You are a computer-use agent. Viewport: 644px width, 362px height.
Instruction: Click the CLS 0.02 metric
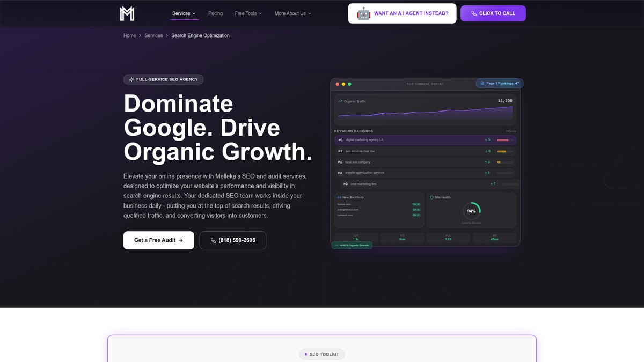tap(448, 238)
